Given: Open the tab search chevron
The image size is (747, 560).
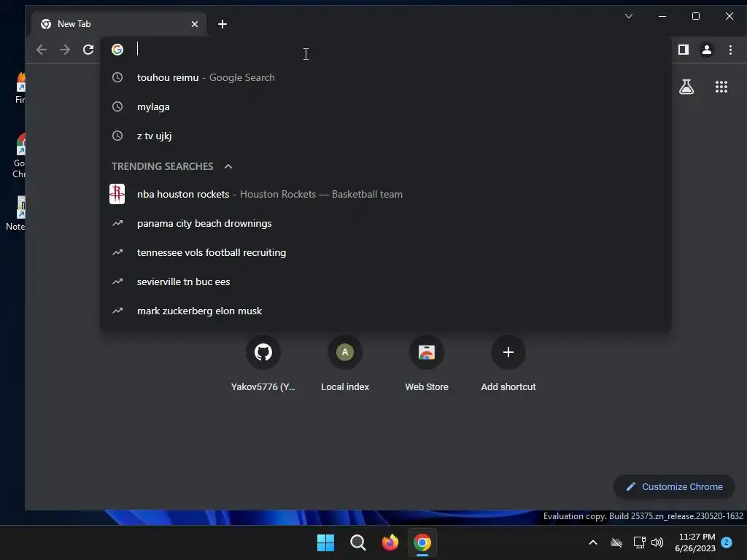Looking at the screenshot, I should click(x=629, y=16).
